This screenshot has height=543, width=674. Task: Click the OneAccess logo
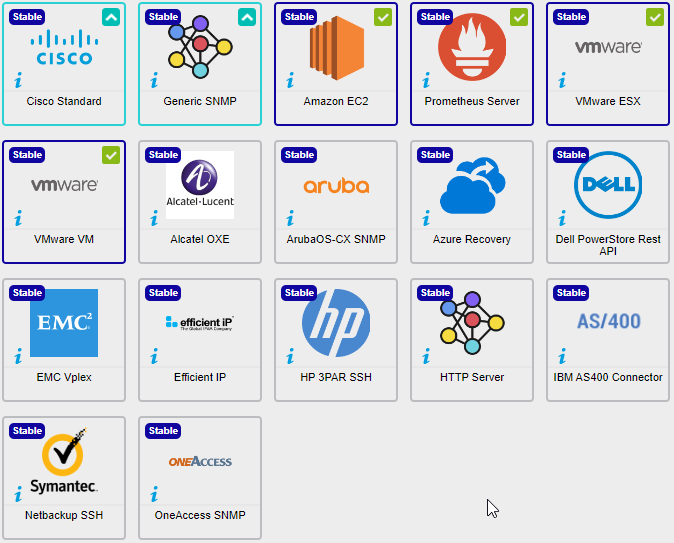click(x=200, y=461)
